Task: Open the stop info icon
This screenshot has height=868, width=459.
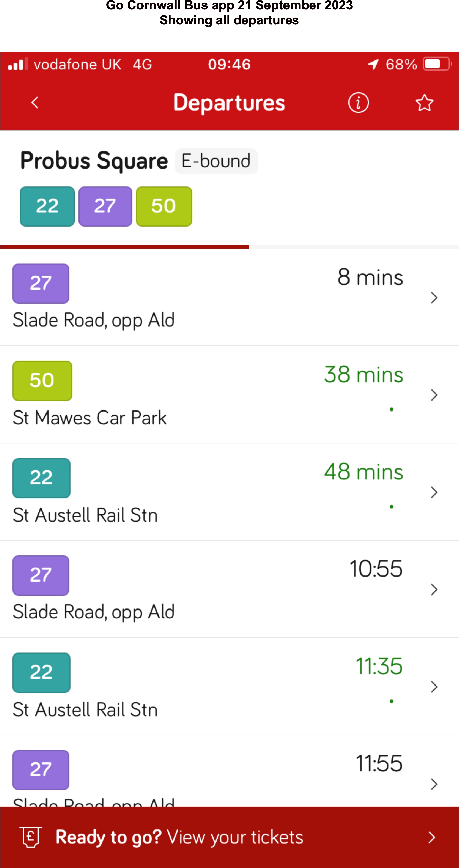Action: click(358, 102)
